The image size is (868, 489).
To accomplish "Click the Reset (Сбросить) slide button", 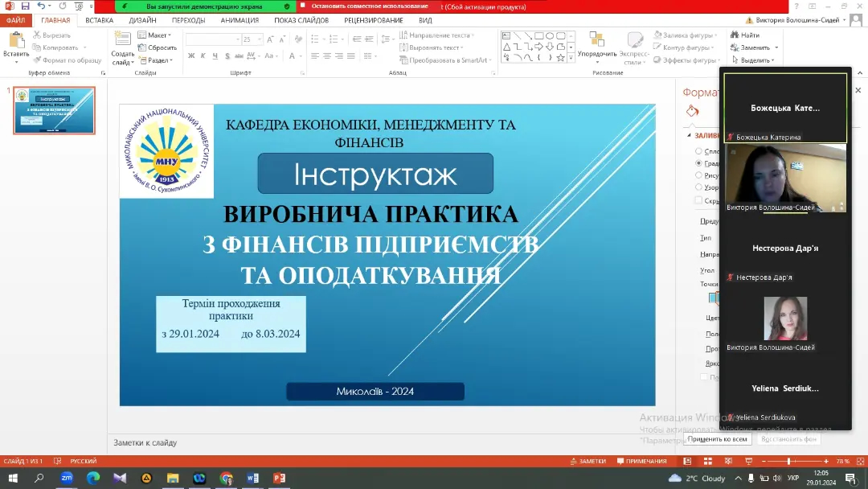I will [x=157, y=47].
